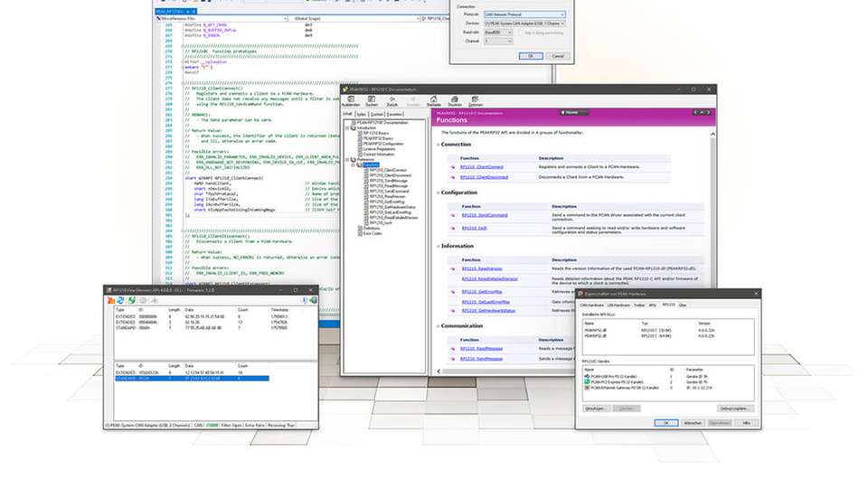868x488 pixels.
Task: Click the up-topic arrow in purple header
Action: click(x=702, y=112)
